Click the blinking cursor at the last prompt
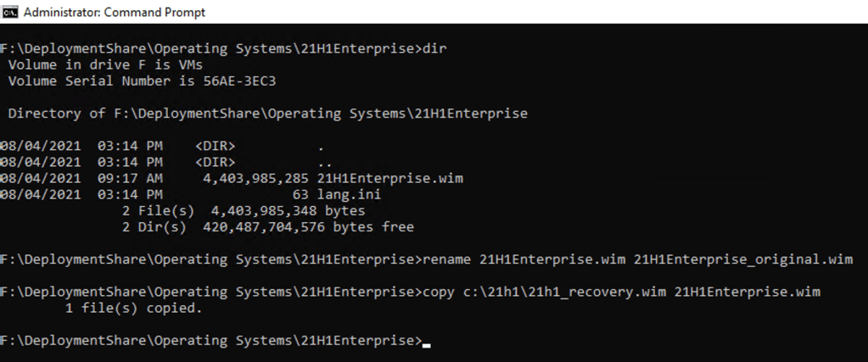Viewport: 868px width, 362px height. 426,341
